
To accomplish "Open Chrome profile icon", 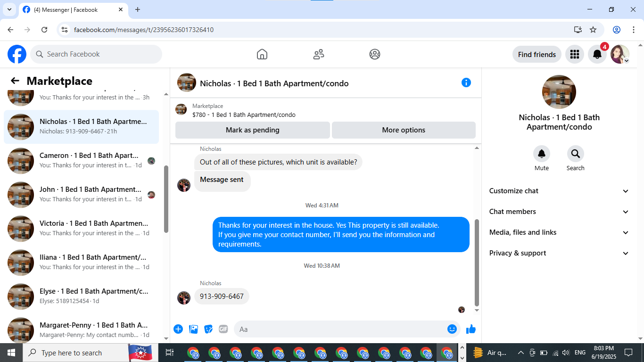I will 617,30.
